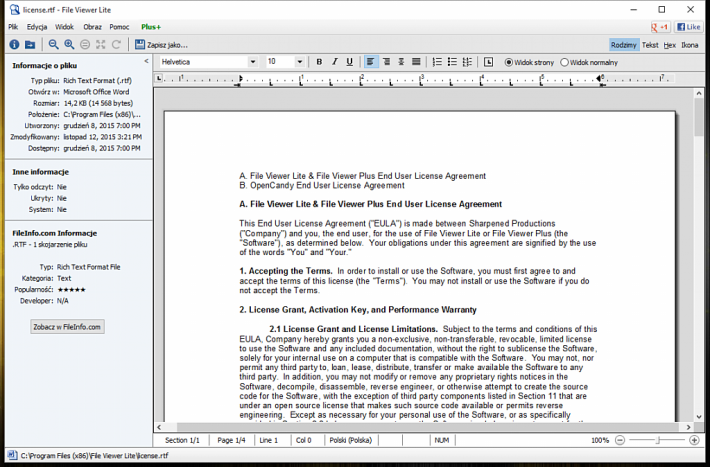Click the scroll left arrow
710x467 pixels.
point(159,427)
